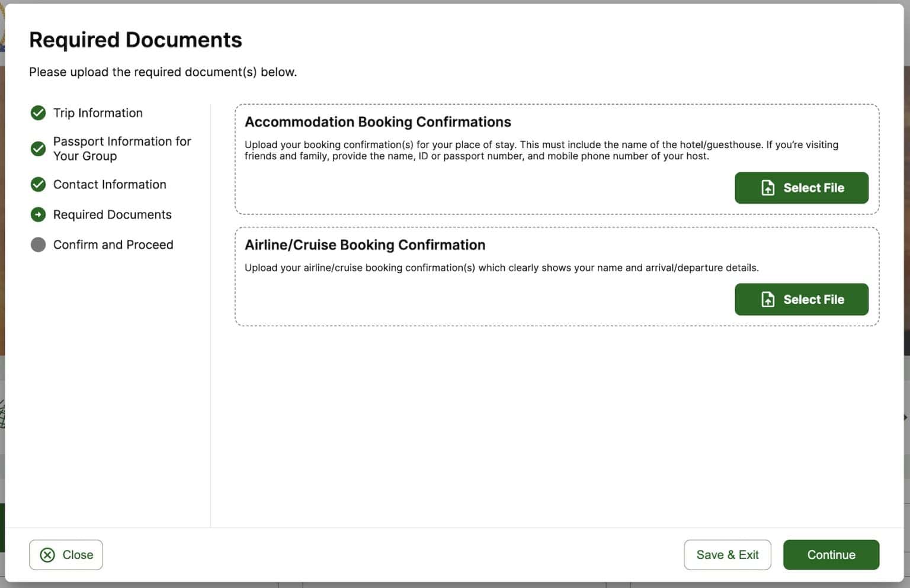Click the upload icon in Accommodation's Select File button
910x588 pixels.
(768, 188)
